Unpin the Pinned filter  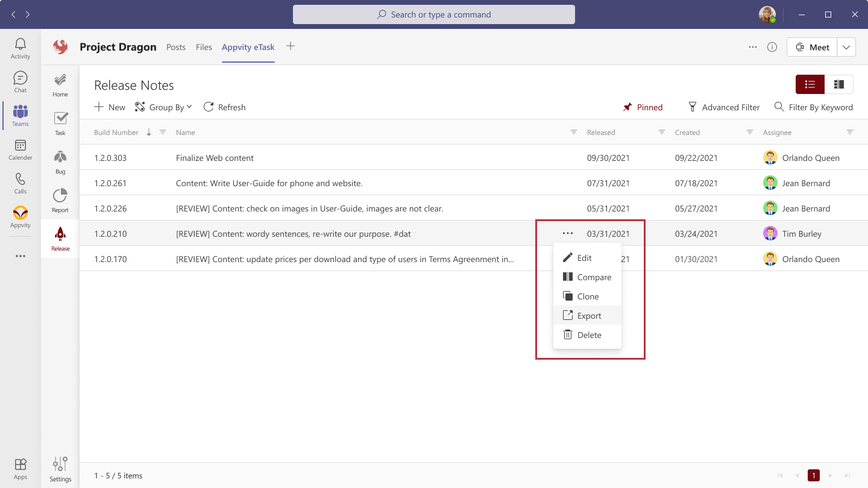click(x=643, y=107)
